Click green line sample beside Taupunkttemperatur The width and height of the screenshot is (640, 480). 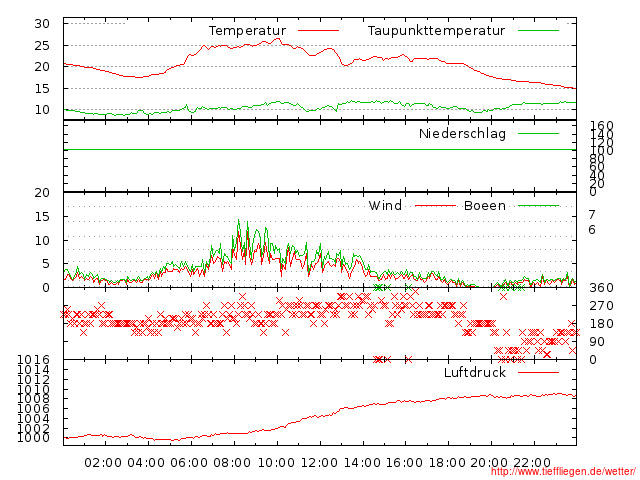point(538,31)
